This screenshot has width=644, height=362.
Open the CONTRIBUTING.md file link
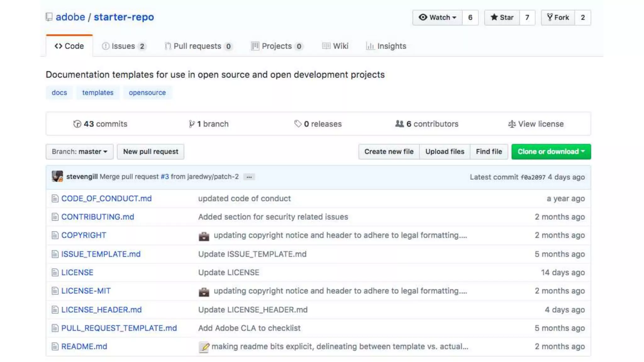(x=97, y=217)
